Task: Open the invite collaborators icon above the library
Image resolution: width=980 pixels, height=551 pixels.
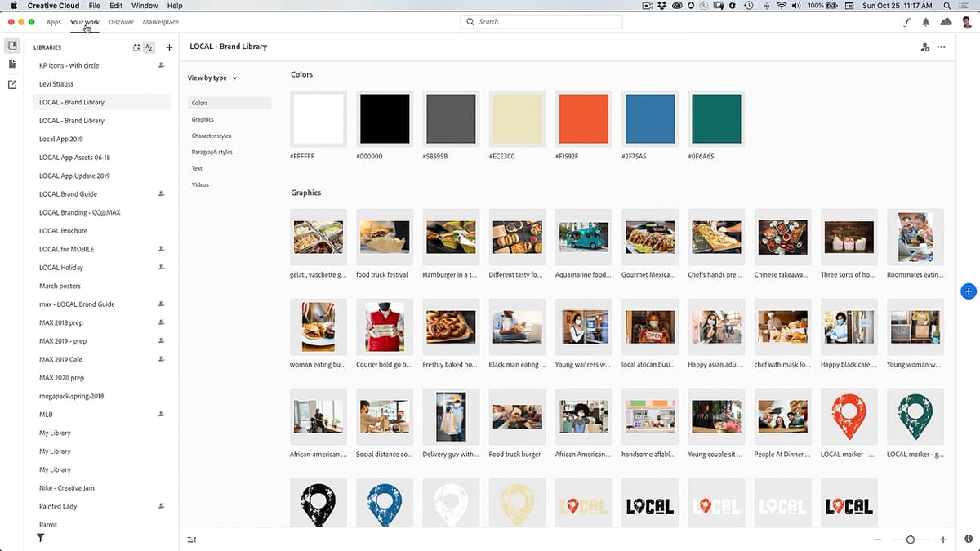Action: (x=924, y=47)
